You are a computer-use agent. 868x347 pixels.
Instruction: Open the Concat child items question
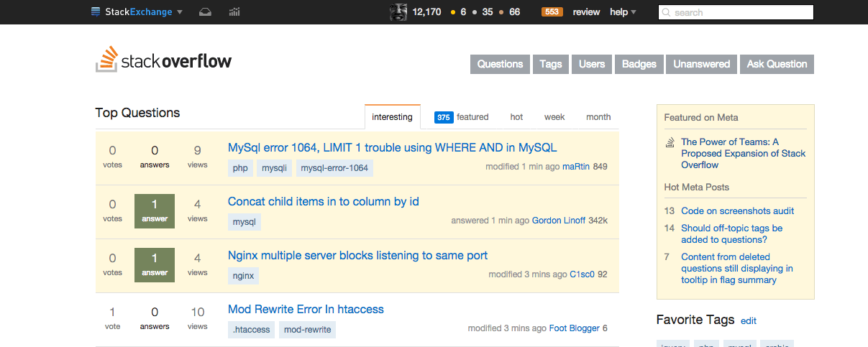click(324, 201)
